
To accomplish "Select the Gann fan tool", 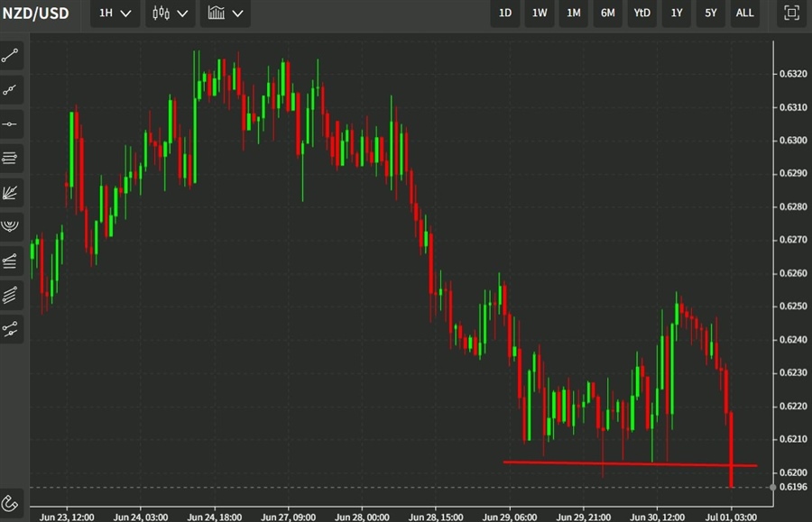I will click(x=11, y=192).
